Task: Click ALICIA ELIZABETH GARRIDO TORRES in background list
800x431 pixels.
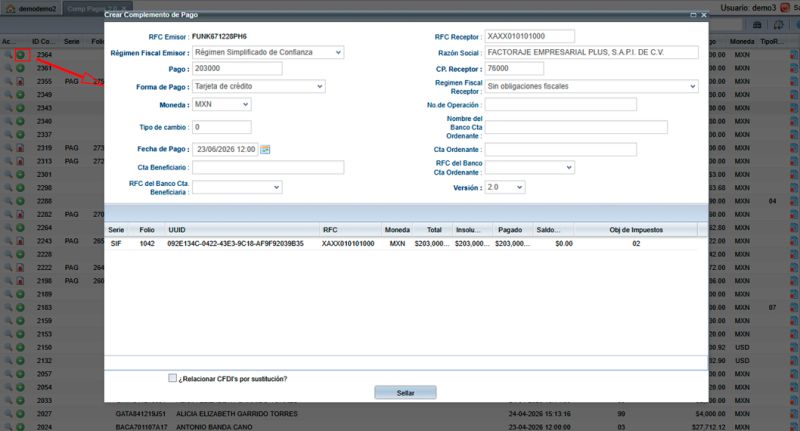Action: pyautogui.click(x=237, y=414)
